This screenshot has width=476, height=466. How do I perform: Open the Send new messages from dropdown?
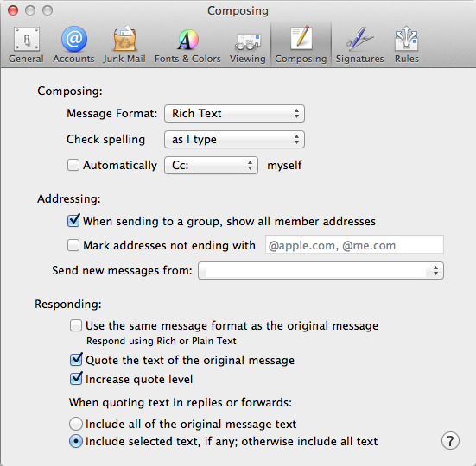click(321, 270)
